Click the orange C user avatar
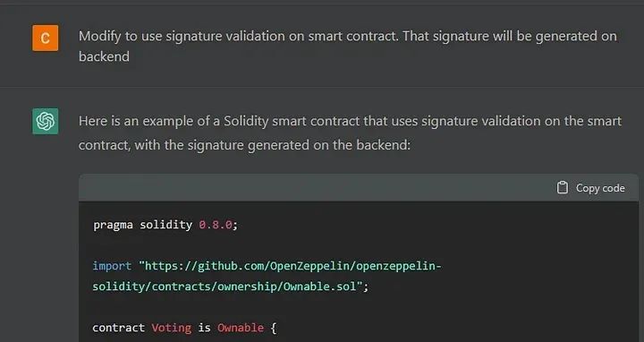Image resolution: width=644 pixels, height=342 pixels. [x=46, y=38]
